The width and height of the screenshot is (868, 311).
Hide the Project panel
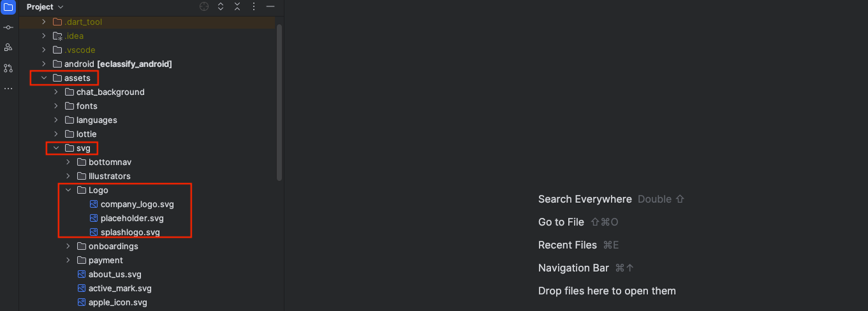click(270, 6)
